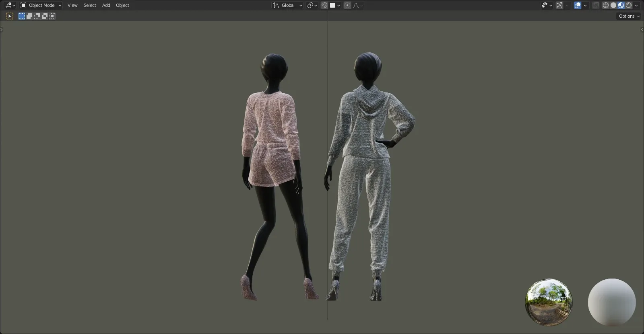Toggle viewport gizmos
Image resolution: width=644 pixels, height=334 pixels.
559,5
